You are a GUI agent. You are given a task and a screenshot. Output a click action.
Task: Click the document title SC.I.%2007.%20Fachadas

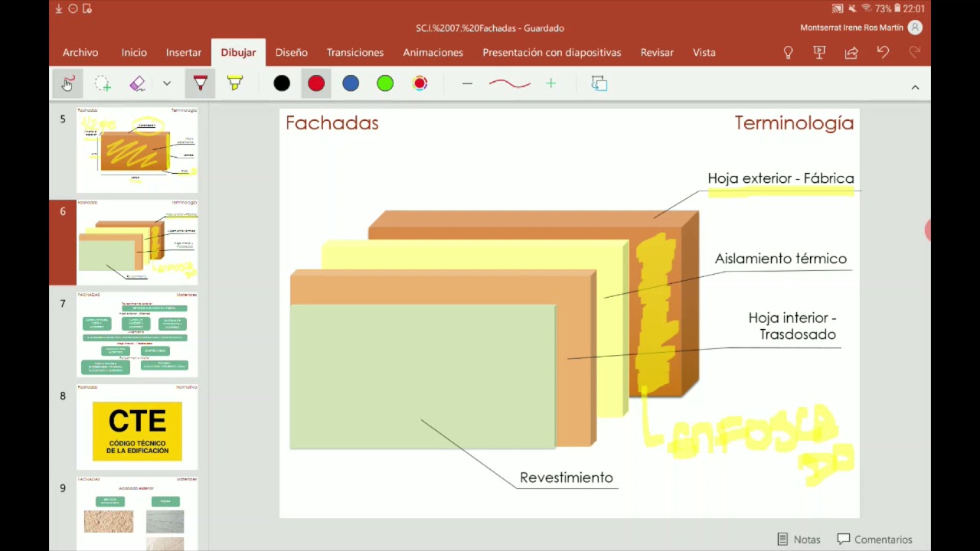490,28
